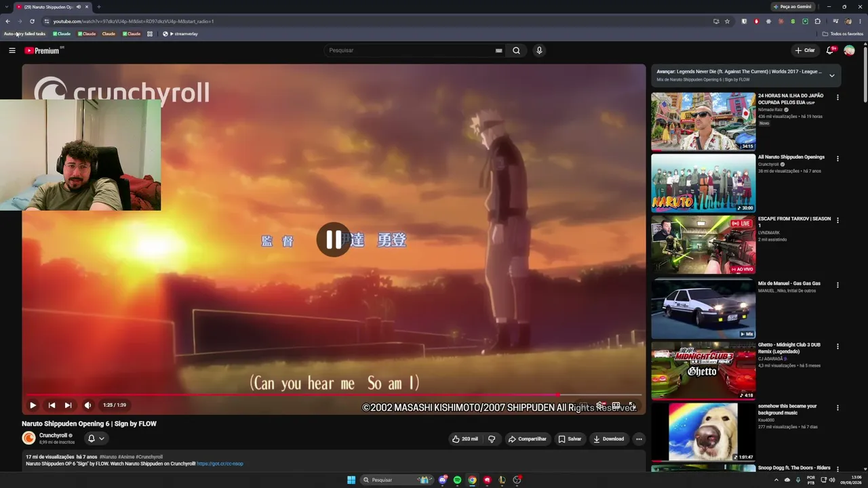Click the browser address bar URL
Viewport: 868px width, 488px height.
[x=134, y=21]
